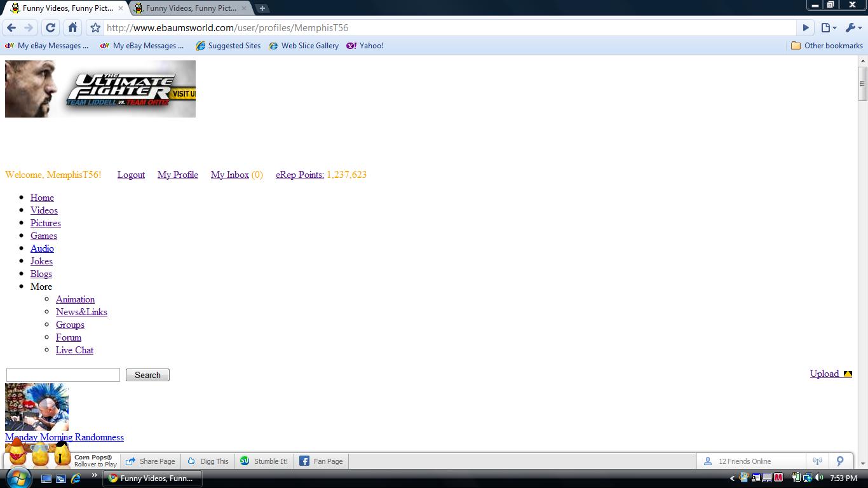The height and width of the screenshot is (488, 868).
Task: Reload the page with the refresh icon
Action: 51,28
